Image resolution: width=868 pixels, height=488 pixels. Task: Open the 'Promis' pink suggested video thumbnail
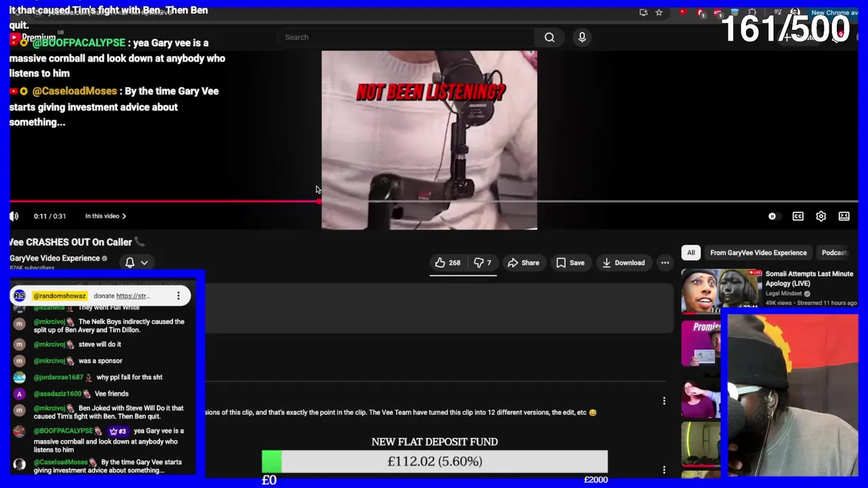(x=701, y=343)
